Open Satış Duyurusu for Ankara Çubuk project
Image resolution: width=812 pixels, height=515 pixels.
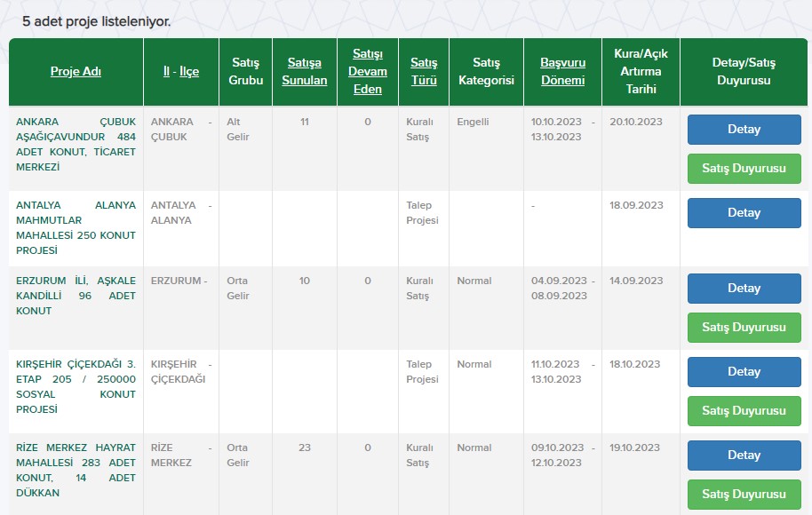tap(744, 168)
